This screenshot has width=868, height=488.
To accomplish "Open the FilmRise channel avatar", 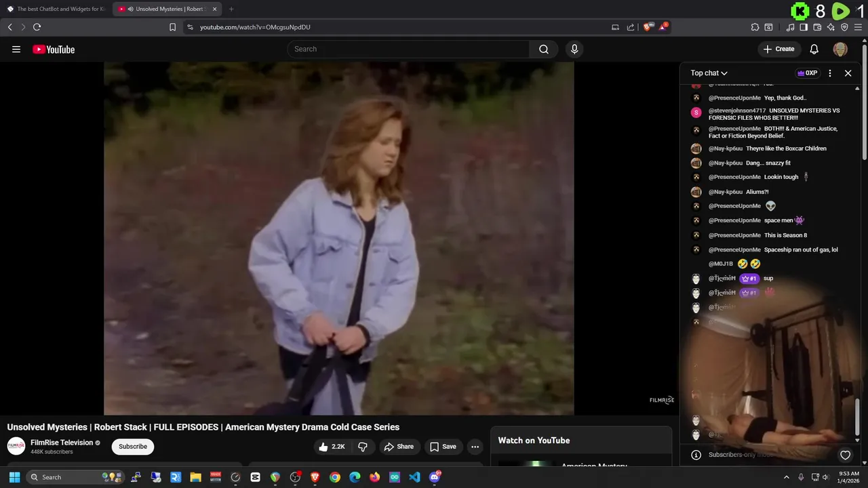I will (x=16, y=446).
